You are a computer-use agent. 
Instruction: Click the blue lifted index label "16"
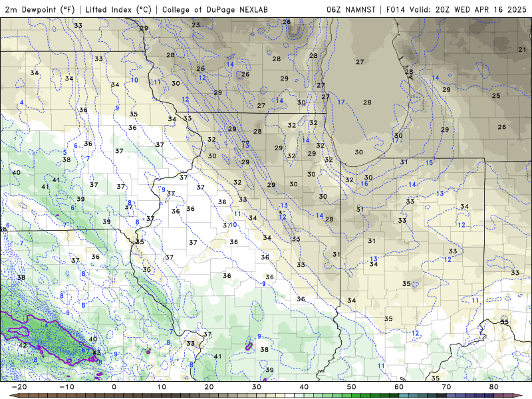364,184
